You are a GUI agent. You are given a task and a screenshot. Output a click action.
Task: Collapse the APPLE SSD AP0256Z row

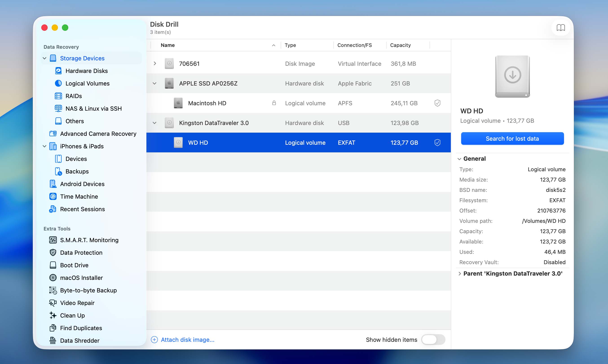[154, 83]
